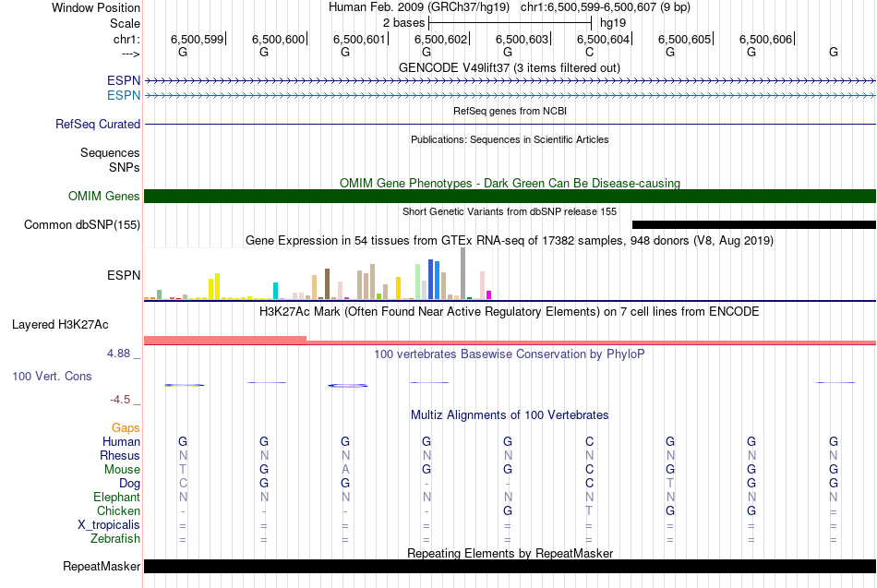This screenshot has width=877, height=588.
Task: Open the "RefSeq genes from NCBI" track title
Action: point(510,111)
